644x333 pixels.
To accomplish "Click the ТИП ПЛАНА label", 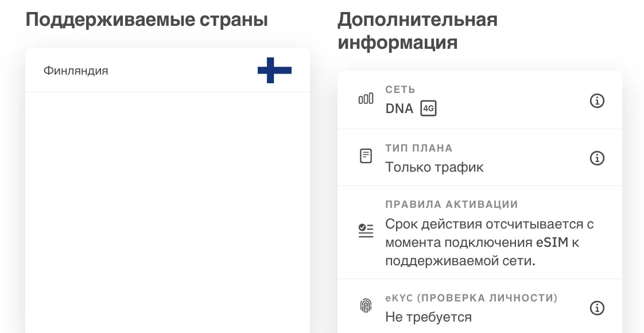I will click(x=419, y=148).
